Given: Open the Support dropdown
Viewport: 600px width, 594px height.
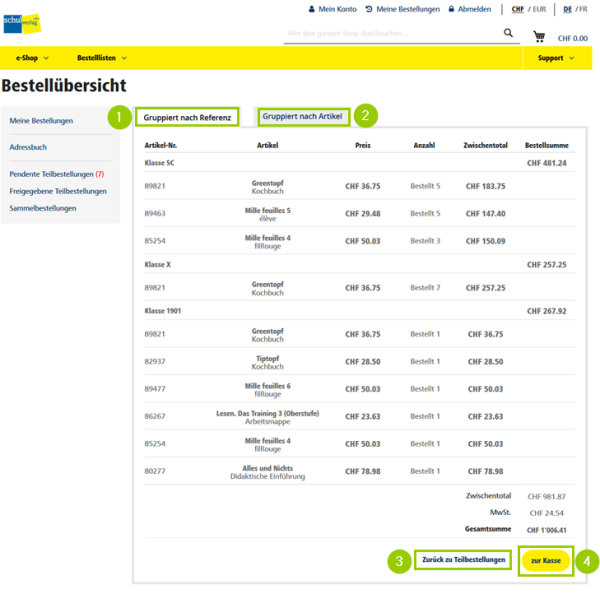Looking at the screenshot, I should 556,58.
